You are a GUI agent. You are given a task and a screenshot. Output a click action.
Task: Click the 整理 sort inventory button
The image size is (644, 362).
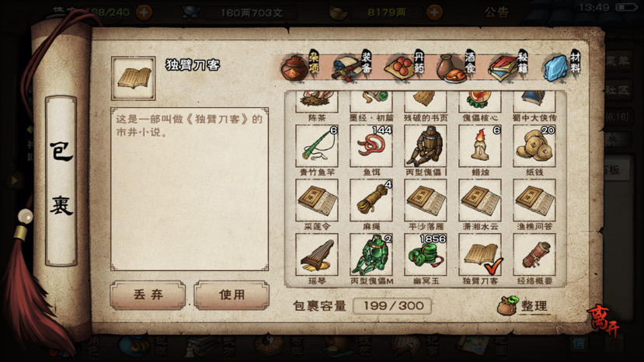point(524,306)
